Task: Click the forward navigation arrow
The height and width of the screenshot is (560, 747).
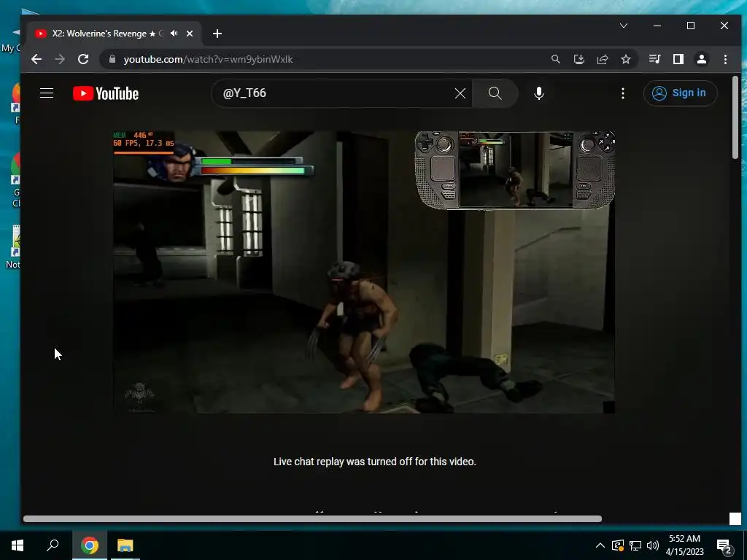Action: 60,59
